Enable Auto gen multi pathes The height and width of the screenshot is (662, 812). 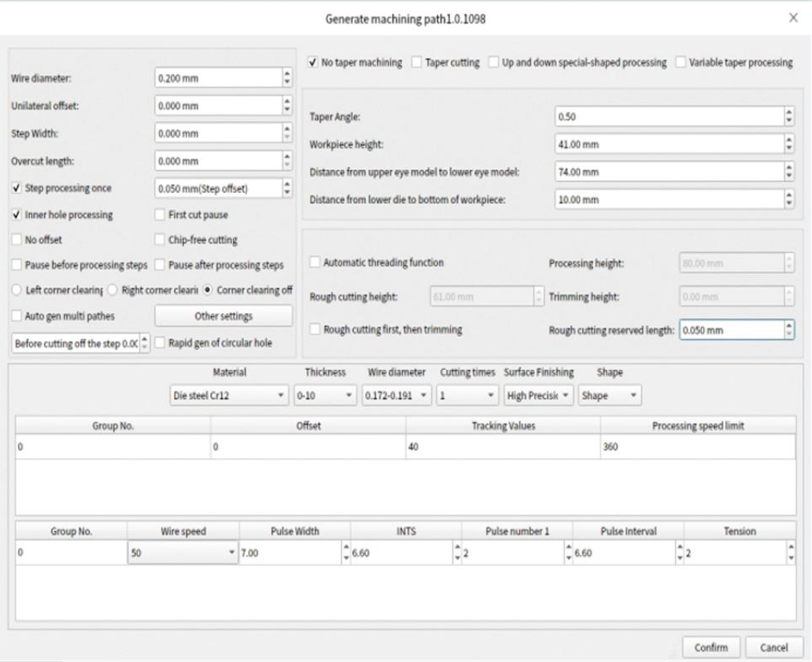pos(17,316)
